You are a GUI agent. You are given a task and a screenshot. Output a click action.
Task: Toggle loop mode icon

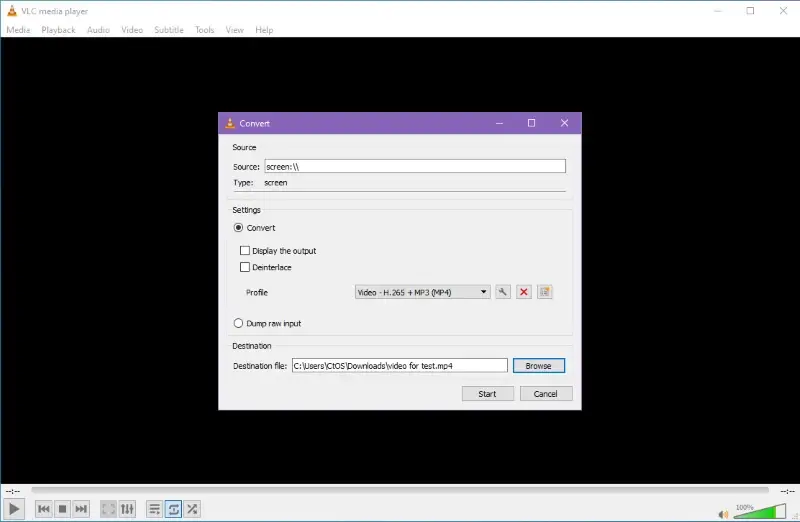[173, 509]
